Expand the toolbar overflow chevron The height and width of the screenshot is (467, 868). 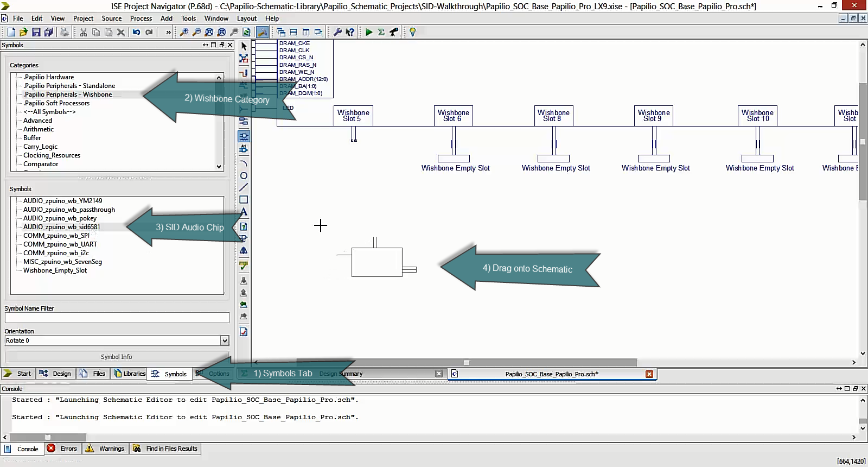click(x=168, y=32)
